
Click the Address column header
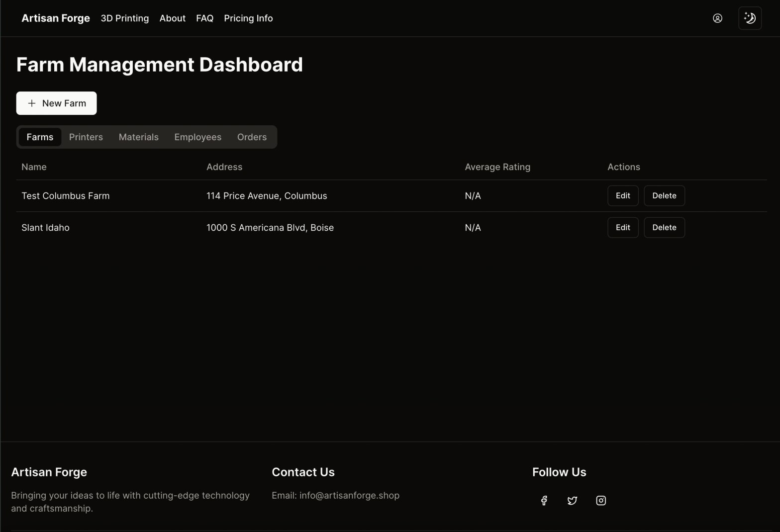coord(224,167)
